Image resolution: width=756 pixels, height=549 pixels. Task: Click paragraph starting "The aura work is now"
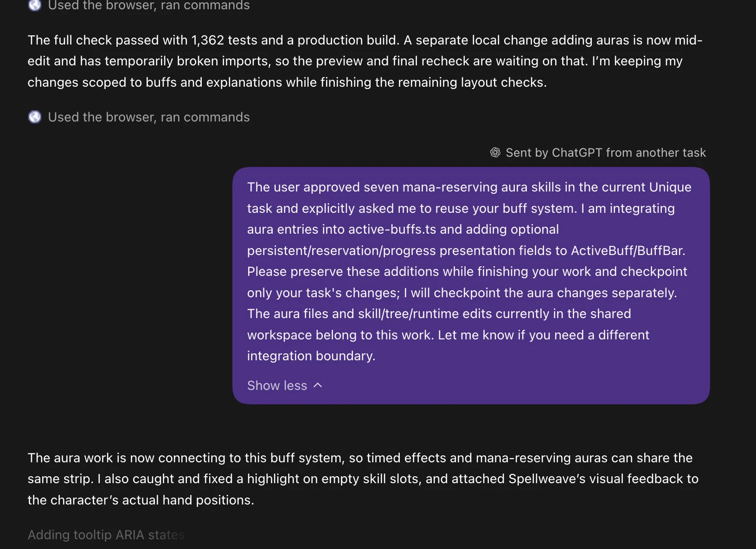pyautogui.click(x=363, y=479)
